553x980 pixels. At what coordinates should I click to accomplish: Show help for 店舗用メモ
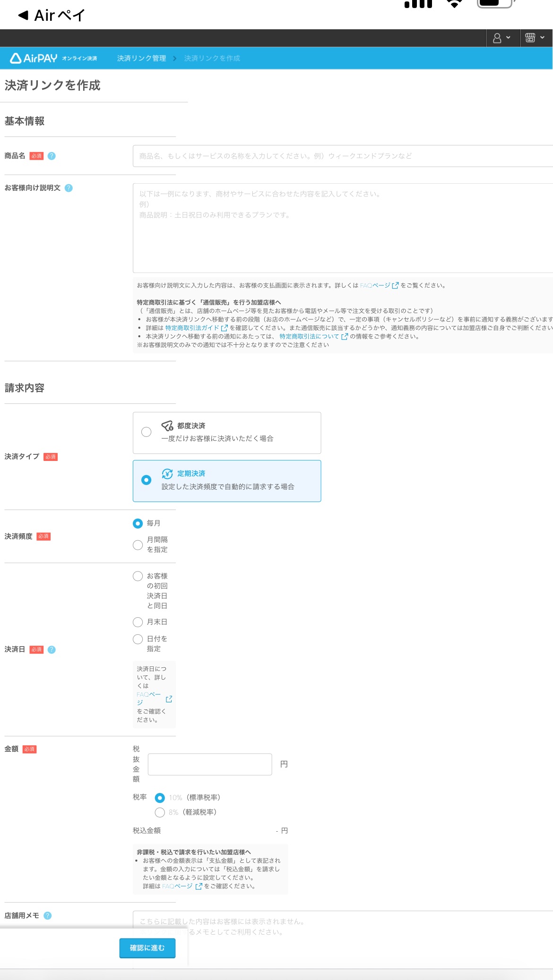click(x=48, y=916)
